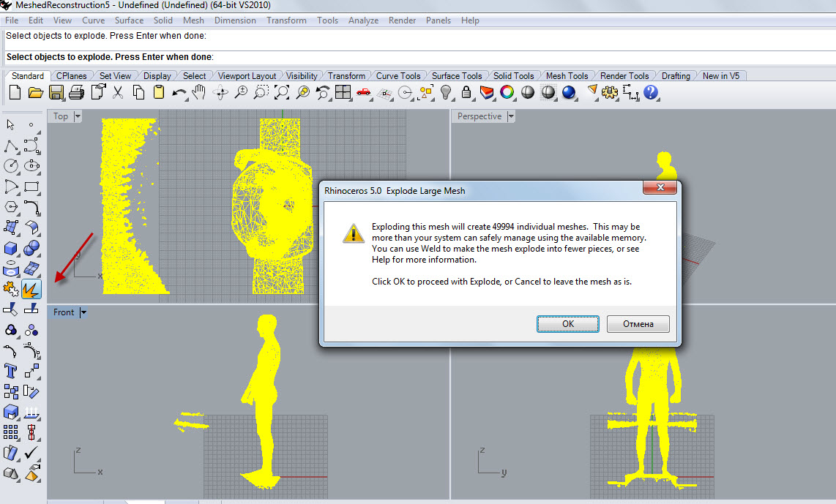Switch to the New in V5 tab
The height and width of the screenshot is (504, 836).
click(721, 75)
